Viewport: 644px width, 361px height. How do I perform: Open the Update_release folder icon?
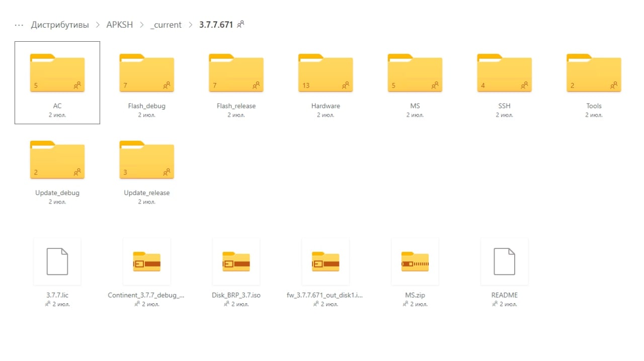pyautogui.click(x=146, y=160)
